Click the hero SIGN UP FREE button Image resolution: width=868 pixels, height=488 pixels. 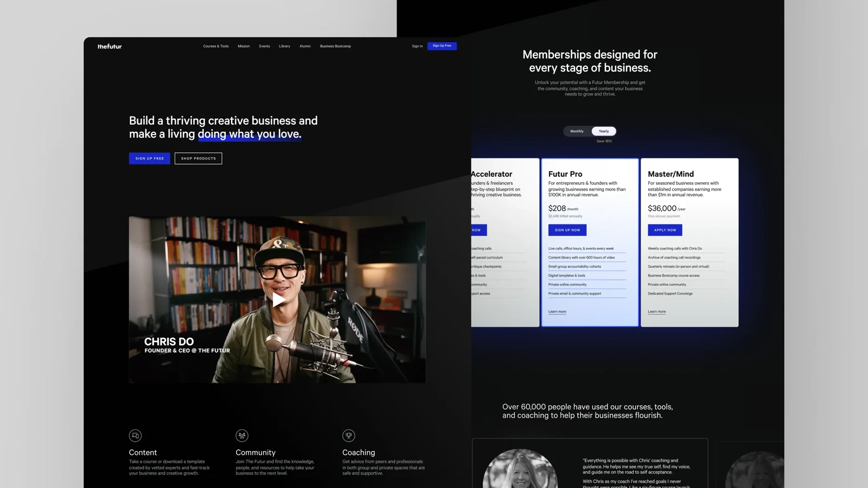tap(150, 158)
